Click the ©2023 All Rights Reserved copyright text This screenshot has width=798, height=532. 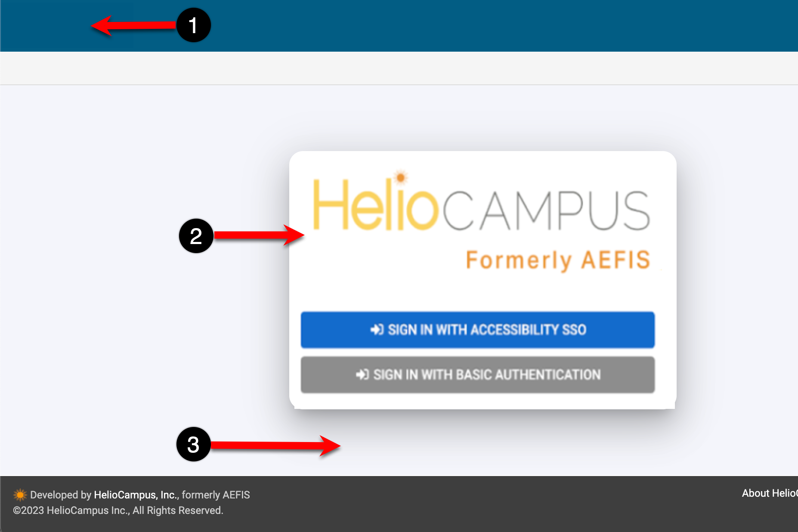(x=118, y=510)
